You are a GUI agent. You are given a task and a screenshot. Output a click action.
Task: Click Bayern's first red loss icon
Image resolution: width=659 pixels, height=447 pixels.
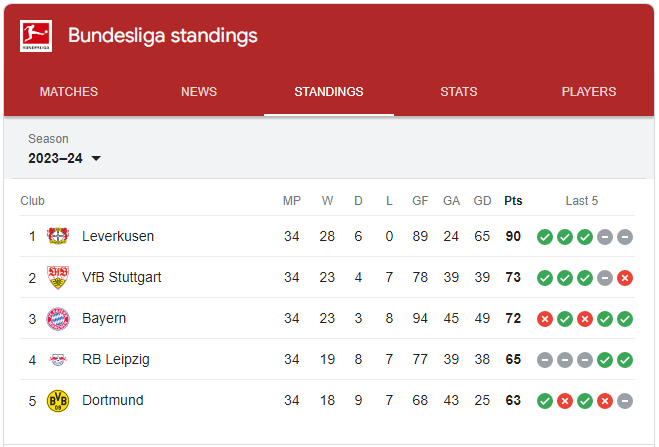click(545, 319)
